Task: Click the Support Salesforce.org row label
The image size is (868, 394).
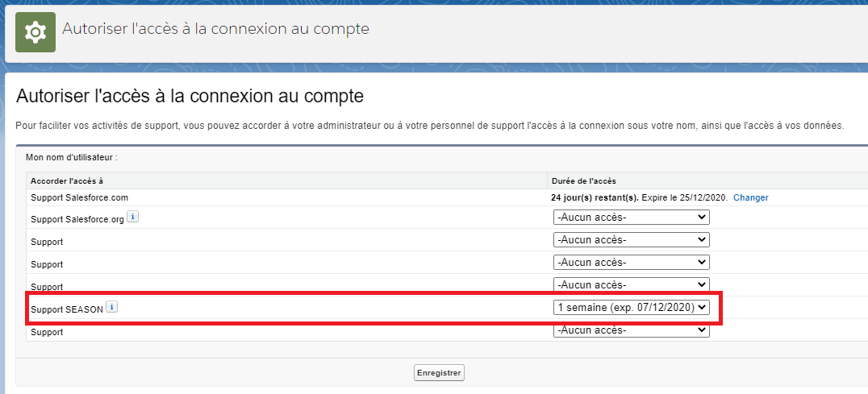Action: pyautogui.click(x=77, y=219)
